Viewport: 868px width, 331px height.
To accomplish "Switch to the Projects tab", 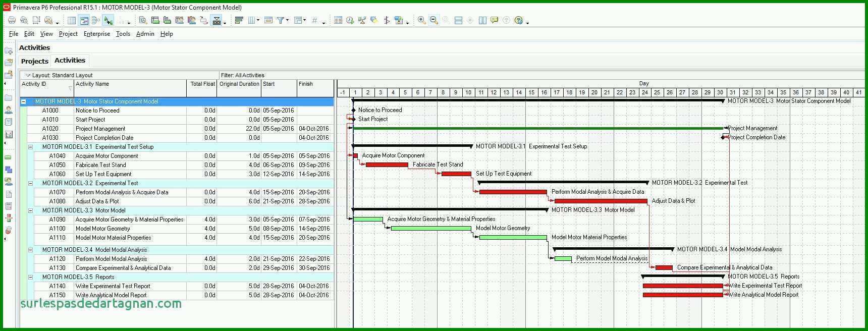I will point(35,61).
